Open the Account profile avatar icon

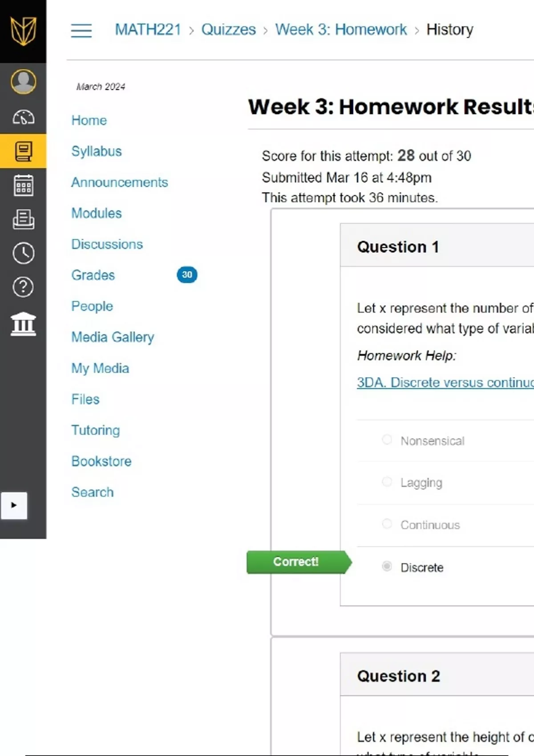pos(23,81)
